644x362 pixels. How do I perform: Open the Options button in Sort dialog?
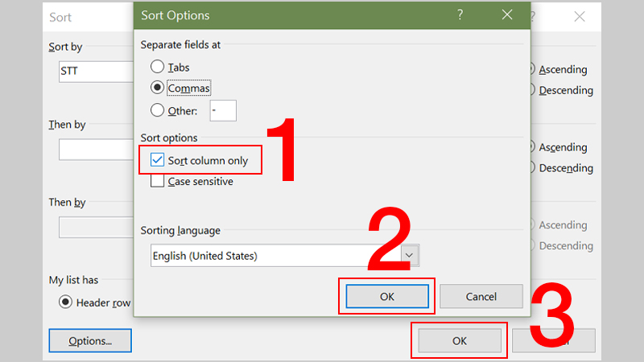(90, 340)
